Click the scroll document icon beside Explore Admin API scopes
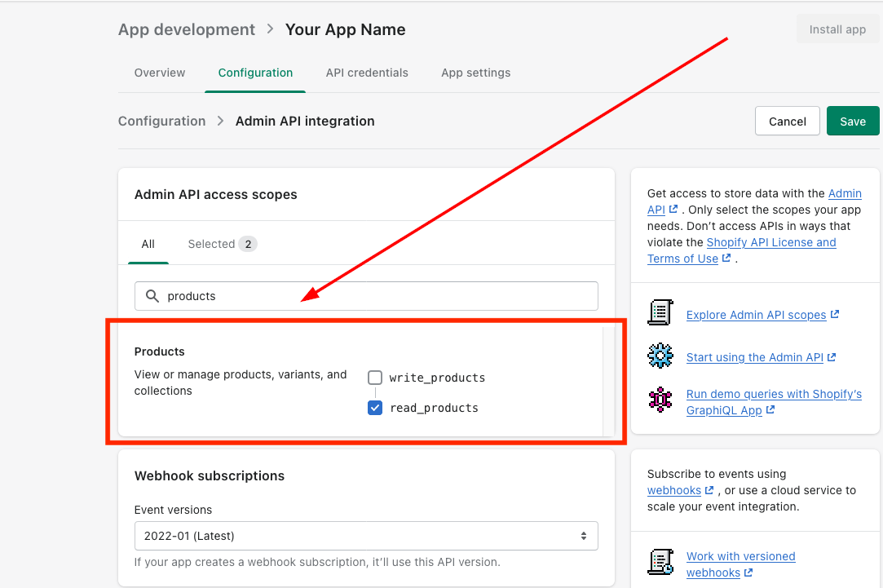 660,313
